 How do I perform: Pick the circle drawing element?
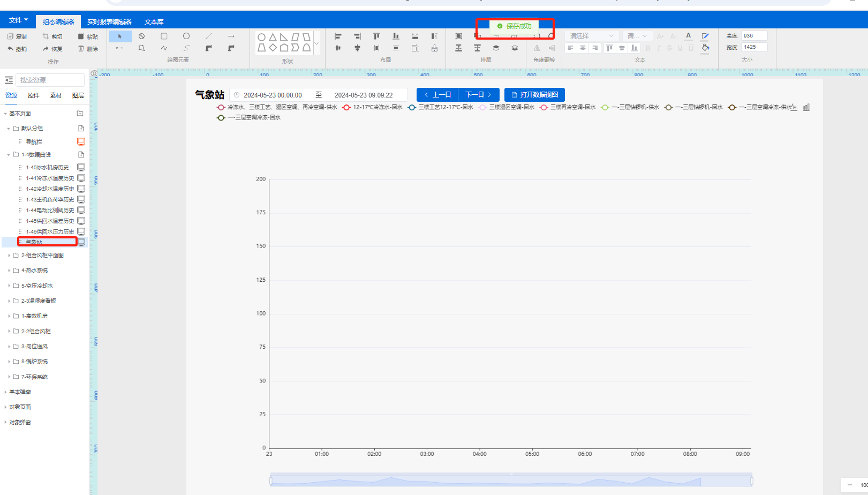[x=186, y=36]
